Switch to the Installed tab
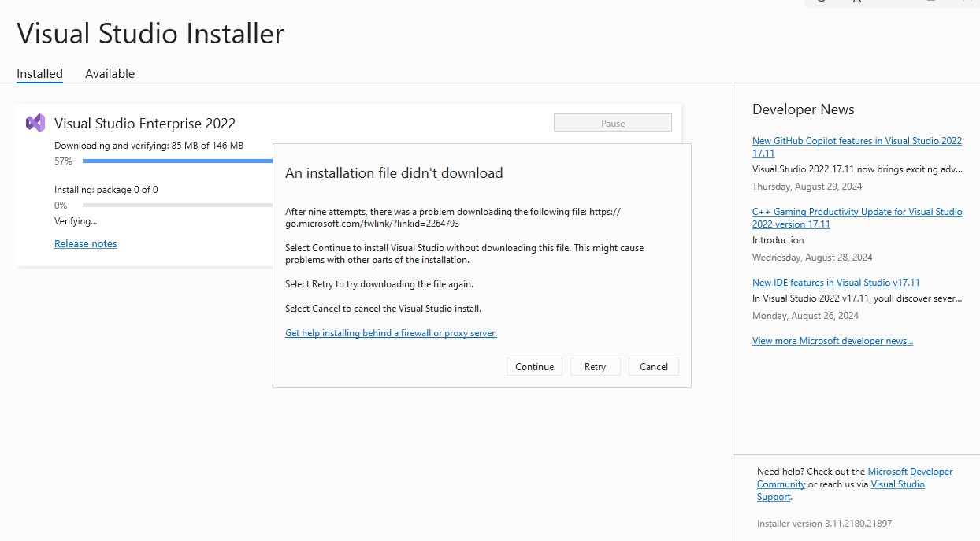980x541 pixels. (x=39, y=74)
